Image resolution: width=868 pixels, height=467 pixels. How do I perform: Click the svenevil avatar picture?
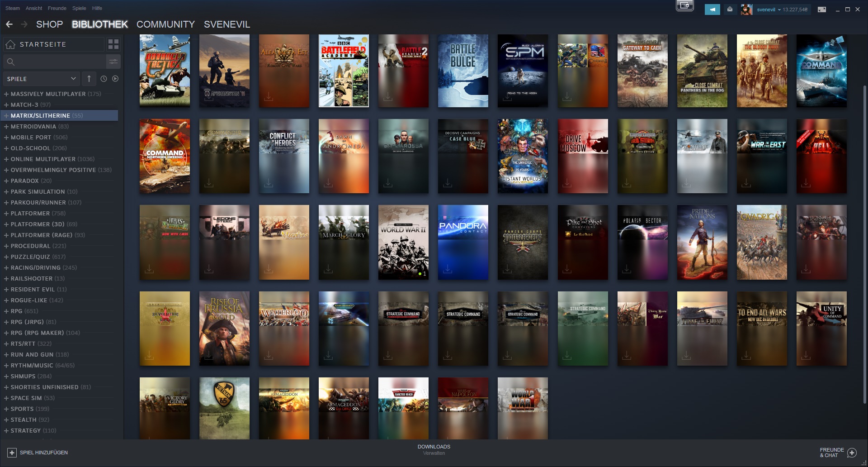746,10
